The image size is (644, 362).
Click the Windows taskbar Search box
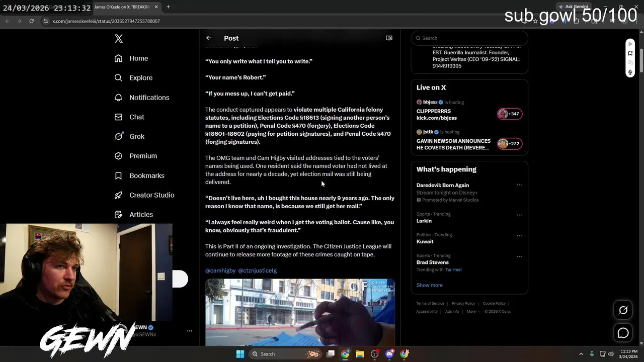click(x=286, y=354)
